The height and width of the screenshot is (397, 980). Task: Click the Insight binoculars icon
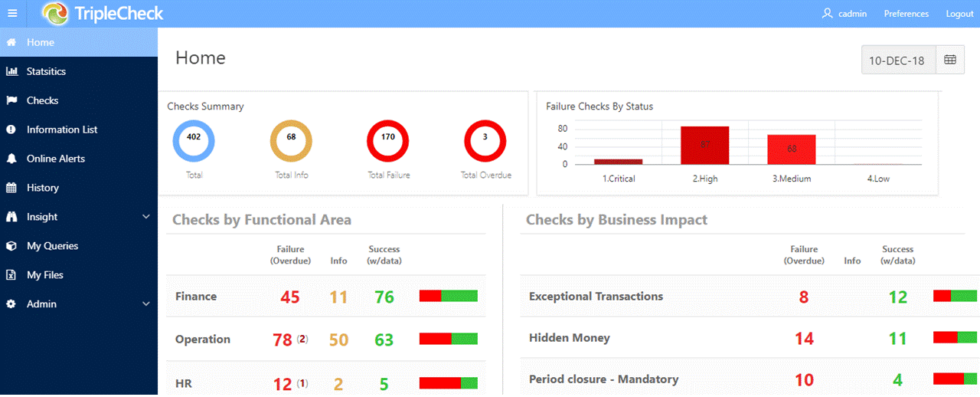point(11,217)
